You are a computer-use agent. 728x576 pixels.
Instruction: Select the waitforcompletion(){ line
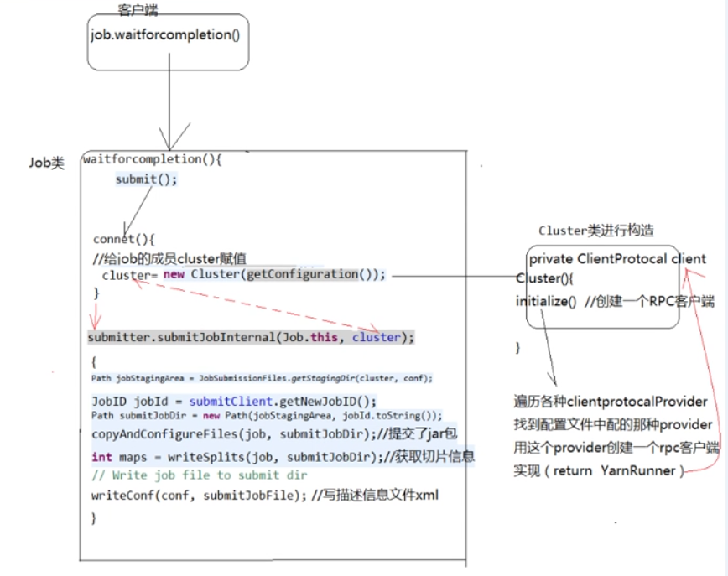coord(153,159)
